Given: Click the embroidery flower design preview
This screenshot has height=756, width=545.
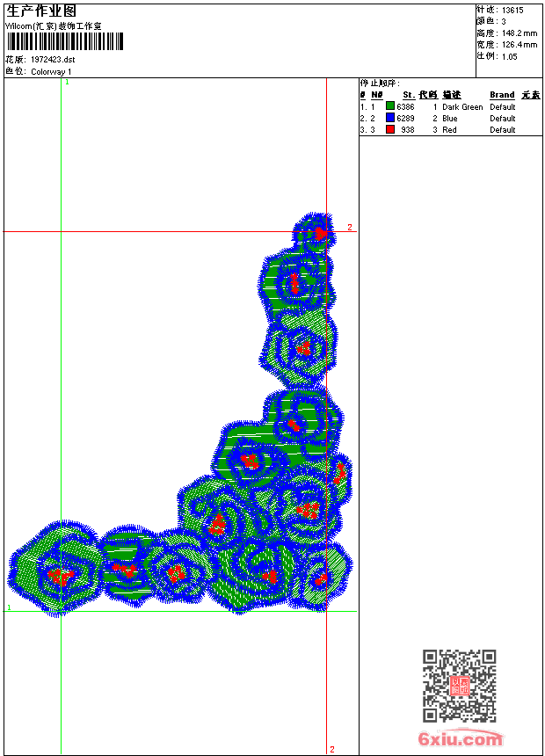Looking at the screenshot, I should pos(180,415).
